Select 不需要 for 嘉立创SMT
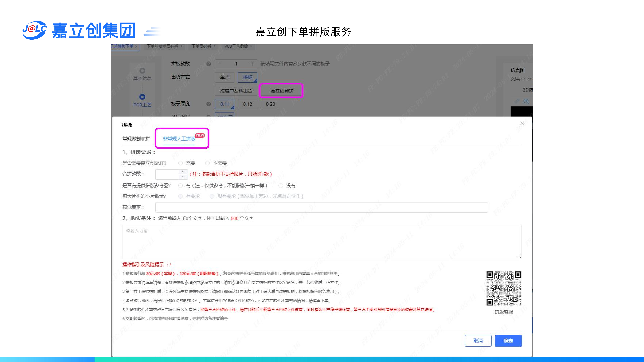This screenshot has height=362, width=644. [207, 163]
